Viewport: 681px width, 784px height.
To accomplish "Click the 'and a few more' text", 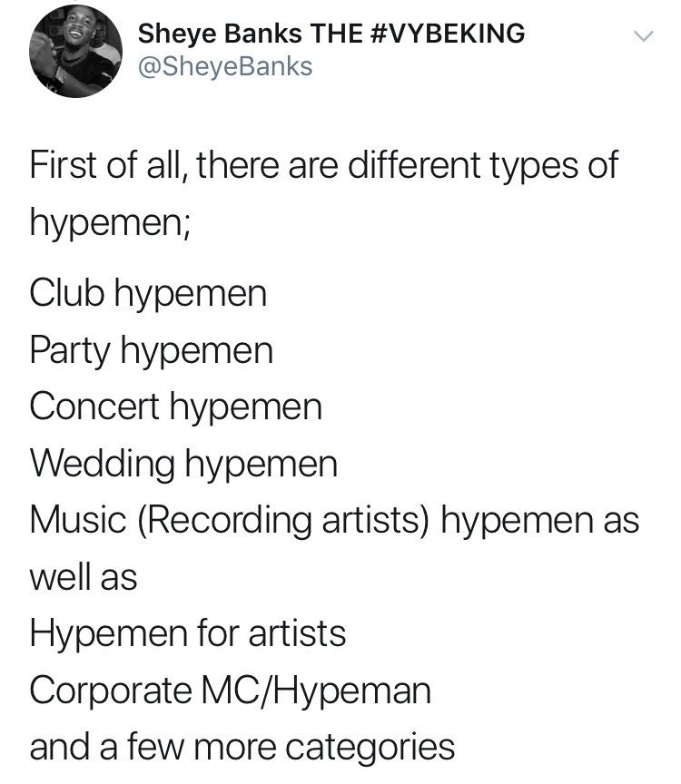I will tap(153, 747).
